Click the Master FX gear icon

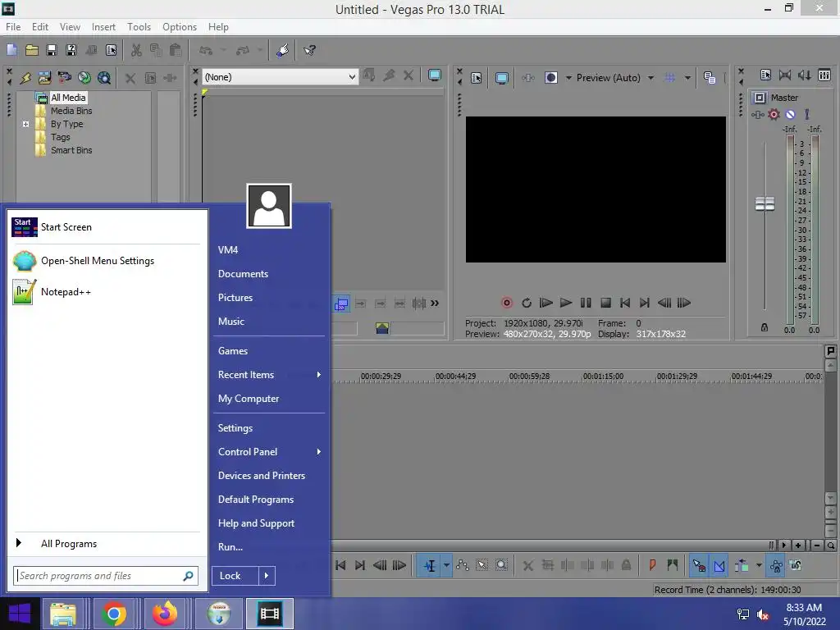coord(774,114)
